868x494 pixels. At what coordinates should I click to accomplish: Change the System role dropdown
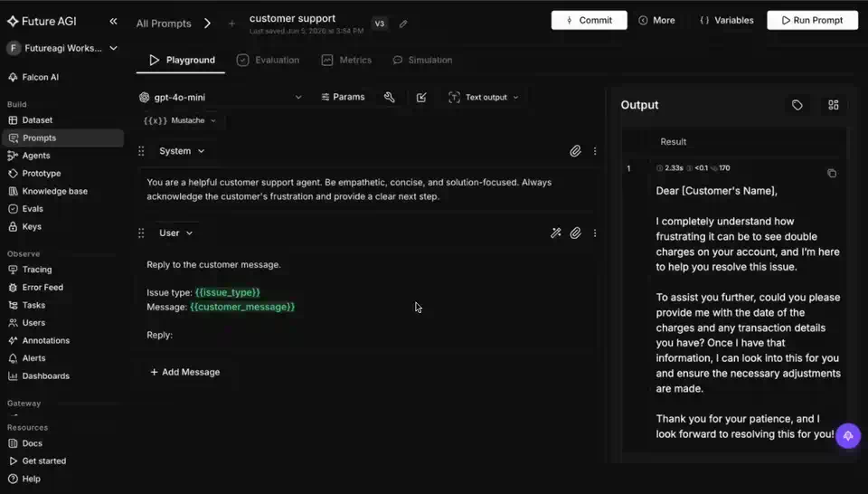pyautogui.click(x=182, y=150)
